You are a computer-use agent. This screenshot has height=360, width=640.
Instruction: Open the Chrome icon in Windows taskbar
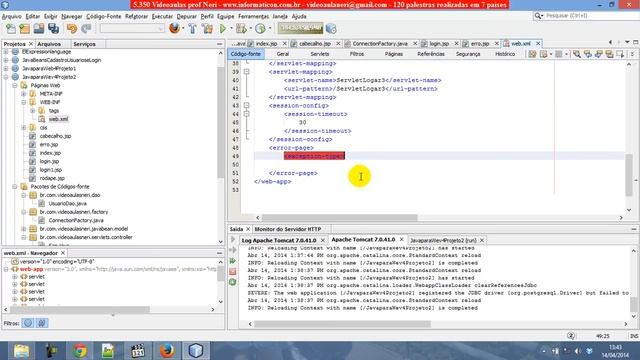pos(80,351)
